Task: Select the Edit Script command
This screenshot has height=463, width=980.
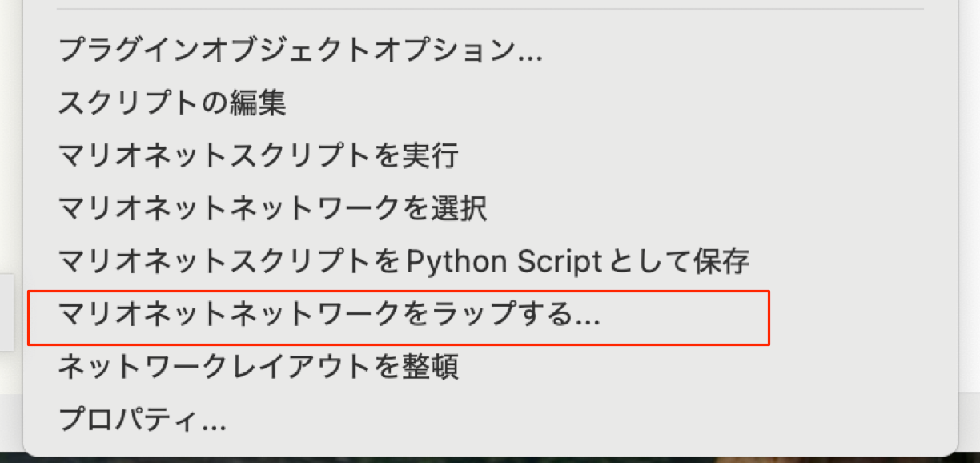Action: pos(172,103)
